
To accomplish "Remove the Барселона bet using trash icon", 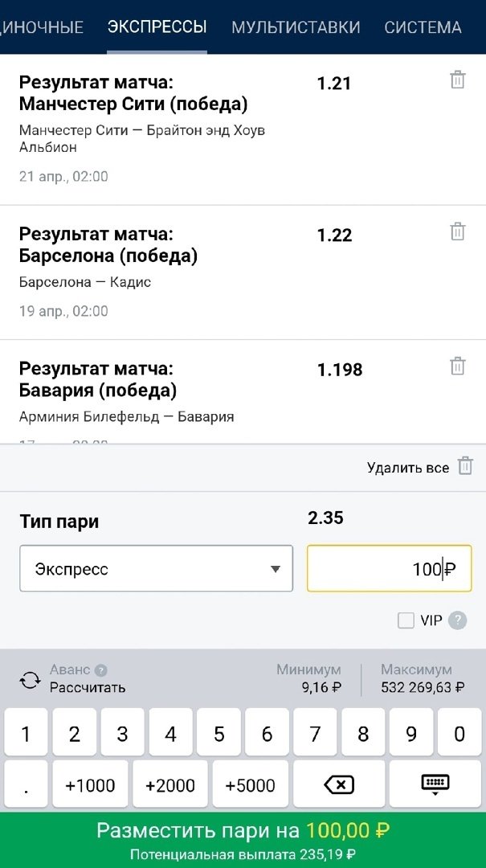I will [457, 231].
